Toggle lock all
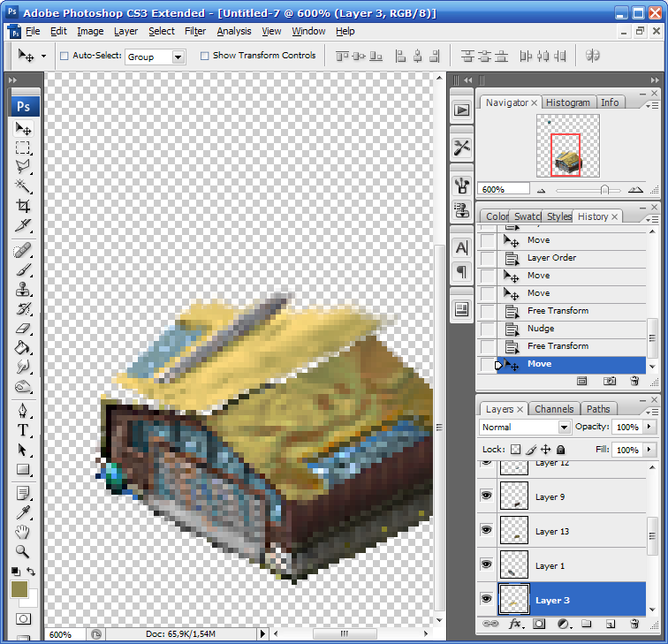Screen dimensions: 668x644 coord(561,450)
